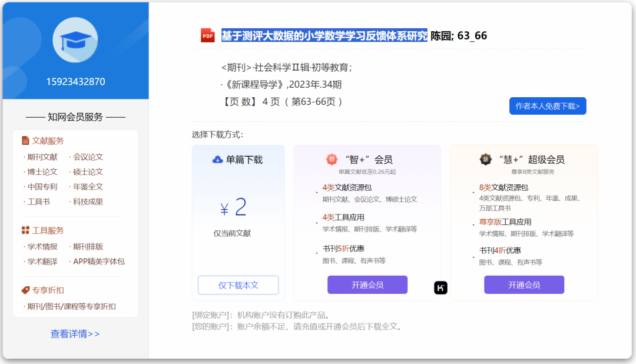The height and width of the screenshot is (364, 636).
Task: Click the red PDF file icon
Action: pyautogui.click(x=207, y=35)
